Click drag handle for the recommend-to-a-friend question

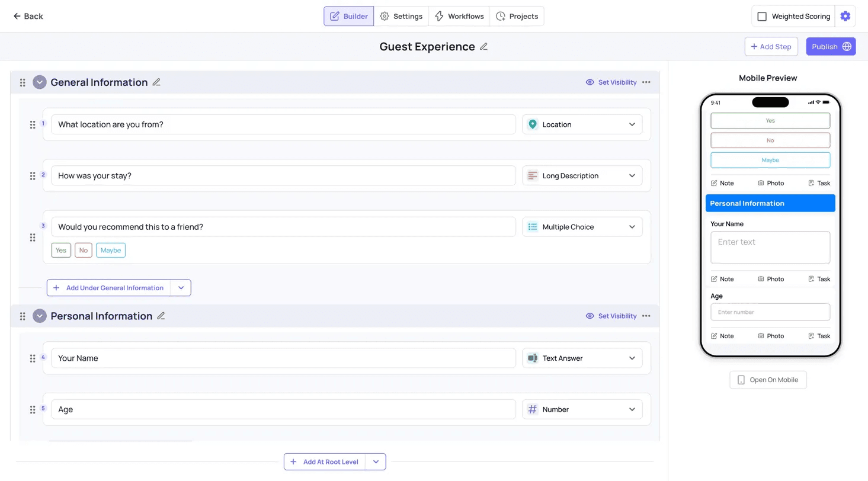[33, 238]
